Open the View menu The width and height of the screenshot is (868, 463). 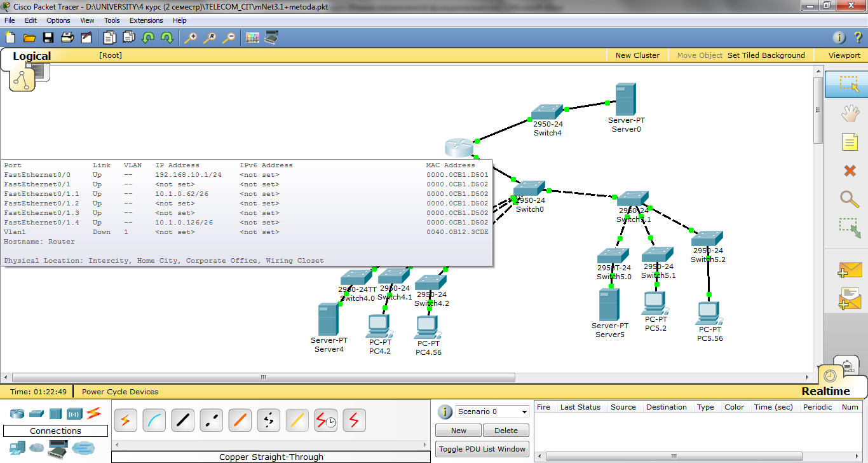tap(87, 20)
